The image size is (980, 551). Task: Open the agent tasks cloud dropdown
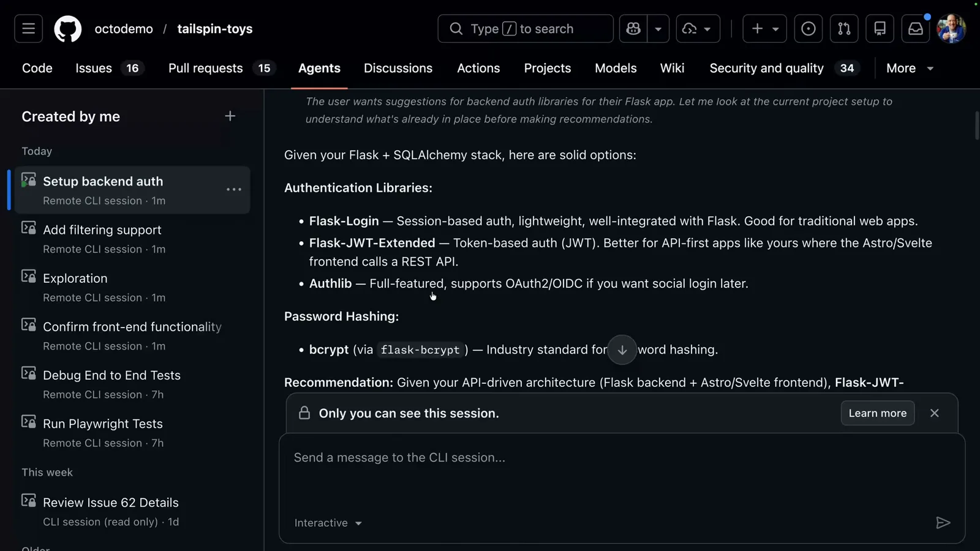point(698,29)
